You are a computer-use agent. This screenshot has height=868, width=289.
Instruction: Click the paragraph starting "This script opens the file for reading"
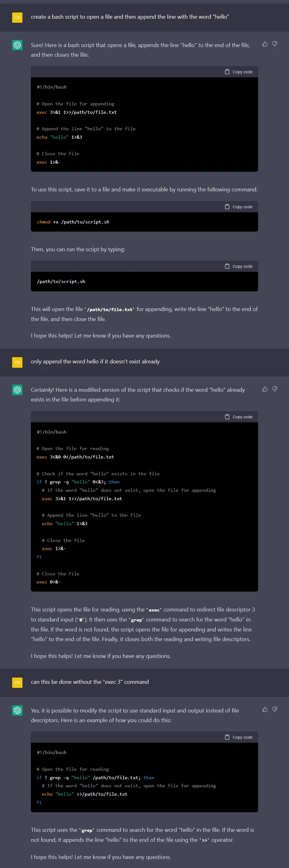[143, 624]
